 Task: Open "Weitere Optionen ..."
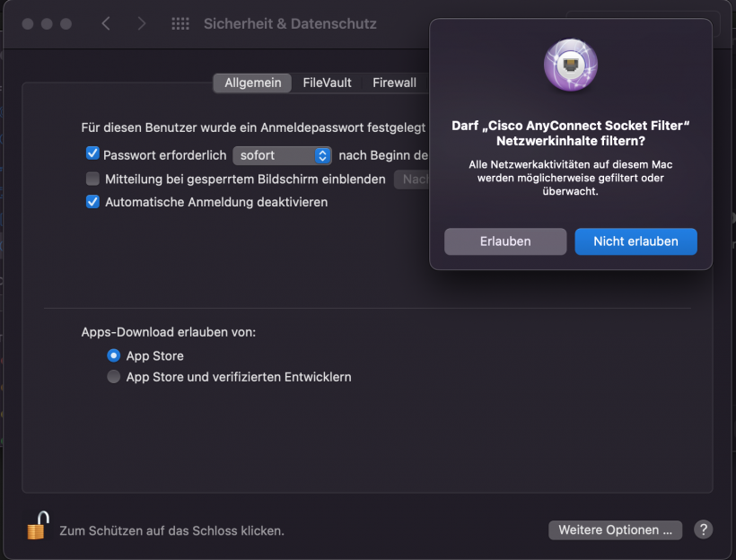tap(615, 530)
